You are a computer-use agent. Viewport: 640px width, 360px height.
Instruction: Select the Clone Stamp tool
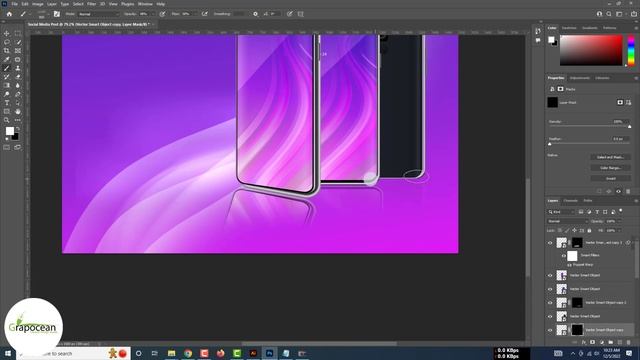tap(18, 68)
